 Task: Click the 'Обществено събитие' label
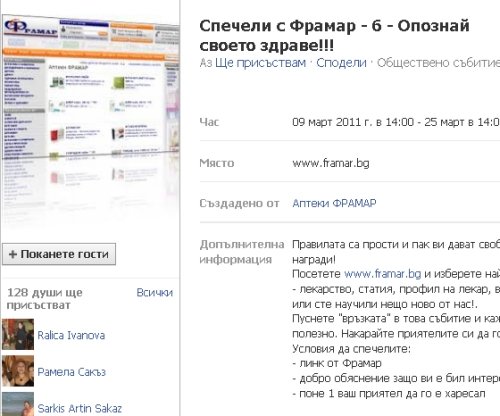[438, 63]
